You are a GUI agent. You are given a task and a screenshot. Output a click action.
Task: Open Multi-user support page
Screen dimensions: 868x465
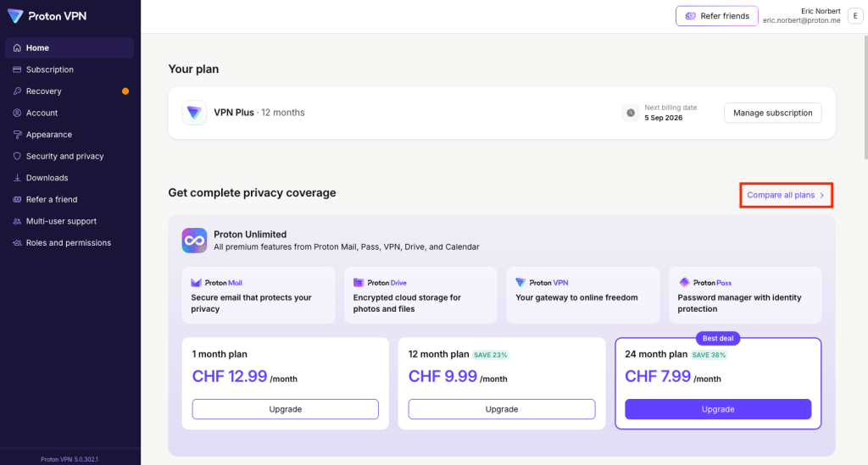[x=70, y=221]
